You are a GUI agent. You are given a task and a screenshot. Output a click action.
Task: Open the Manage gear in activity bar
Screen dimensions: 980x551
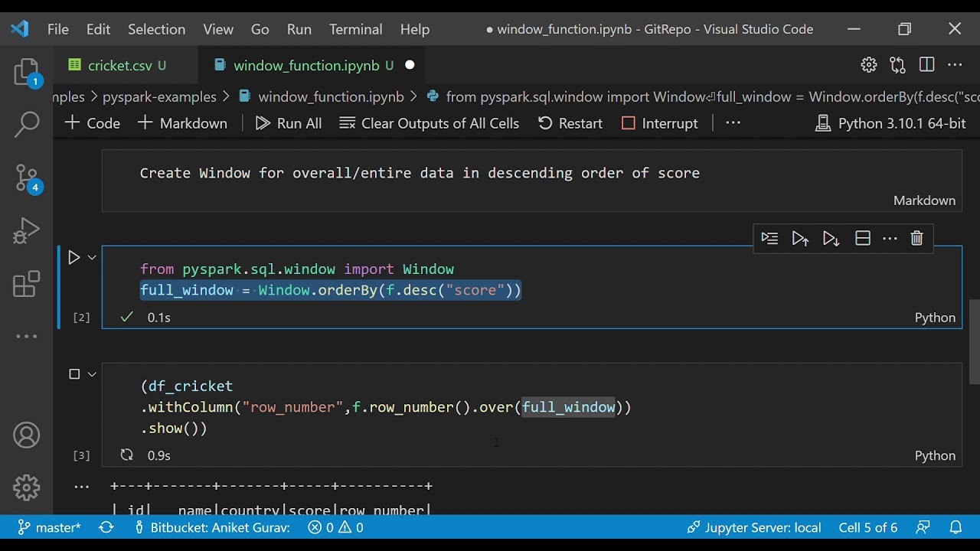click(27, 487)
